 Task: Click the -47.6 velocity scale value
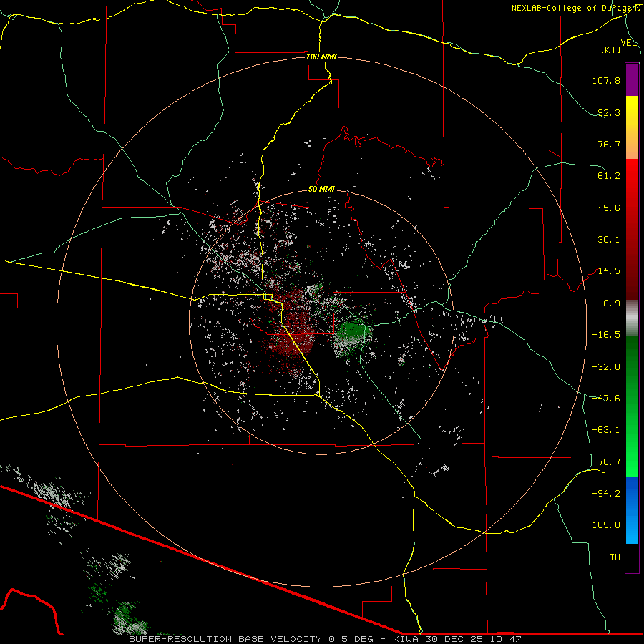tap(606, 399)
